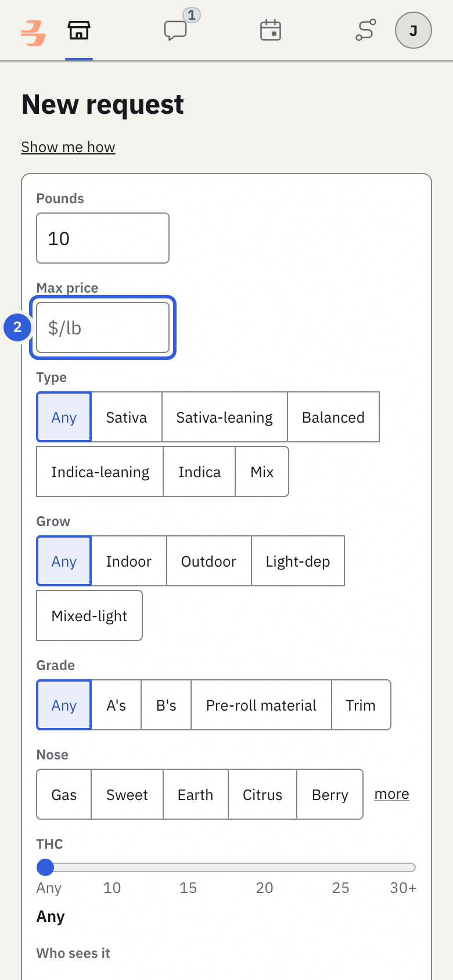Expand nose options with more link
Image resolution: width=453 pixels, height=980 pixels.
(392, 794)
